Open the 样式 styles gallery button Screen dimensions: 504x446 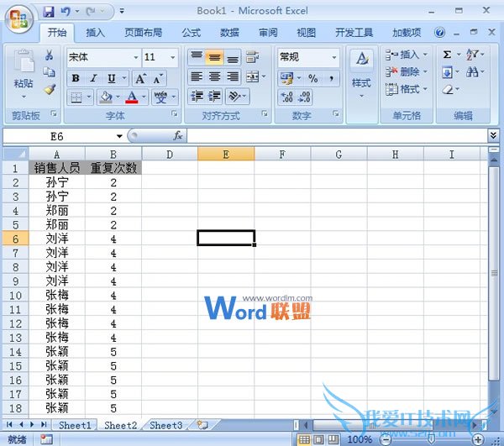(361, 76)
